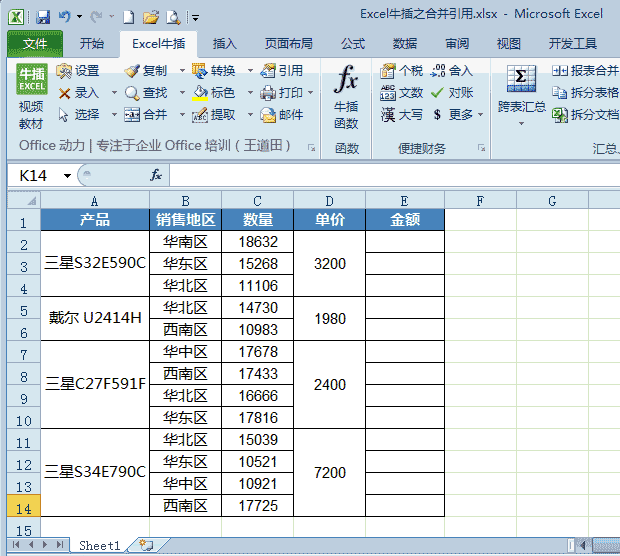Click the 合并 merge icon
This screenshot has height=556, width=620.
click(131, 115)
